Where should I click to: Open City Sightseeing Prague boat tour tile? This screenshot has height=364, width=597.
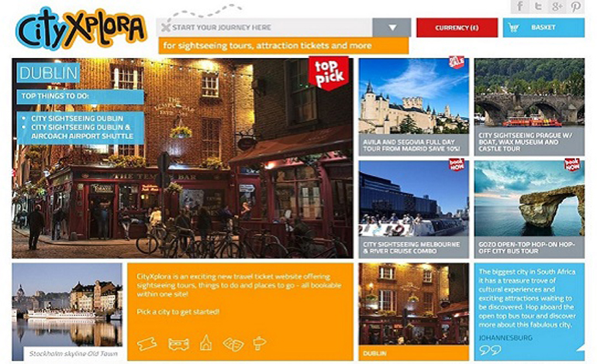tap(530, 107)
